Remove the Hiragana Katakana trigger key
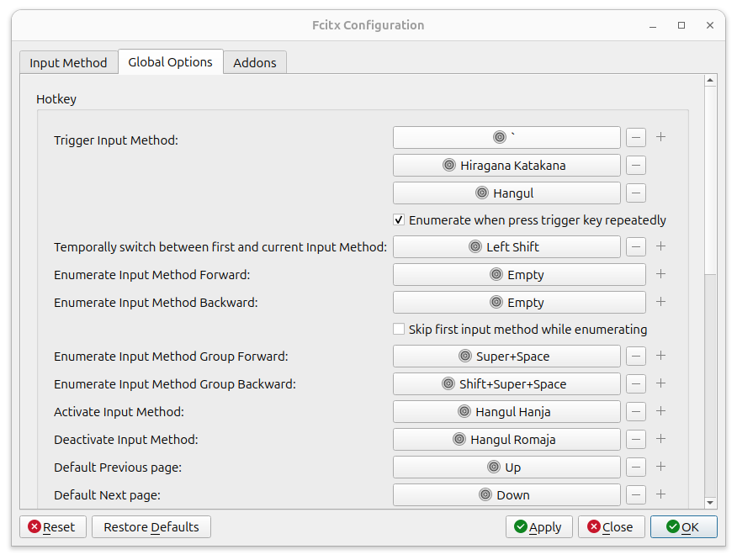The height and width of the screenshot is (560, 737). pyautogui.click(x=635, y=166)
